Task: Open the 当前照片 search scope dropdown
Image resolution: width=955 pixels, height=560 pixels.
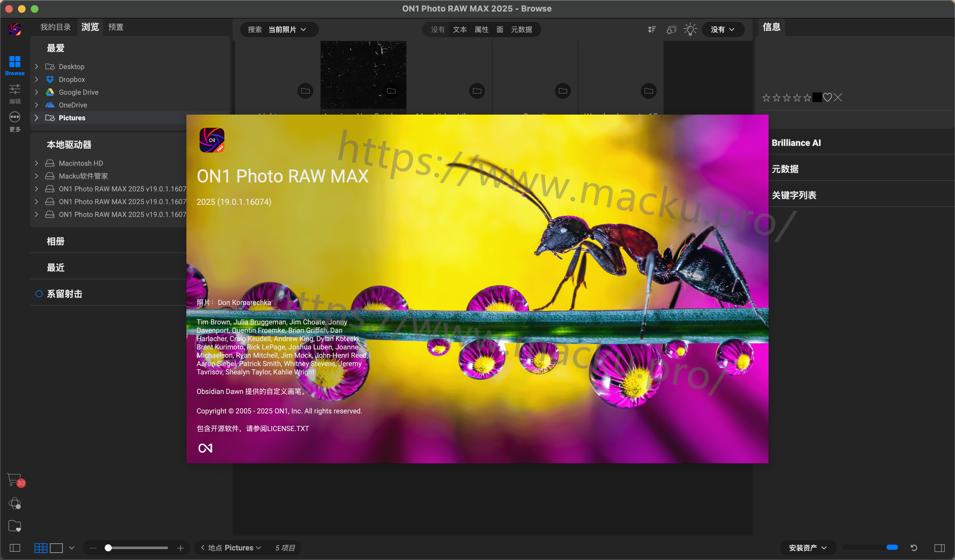Action: [287, 29]
